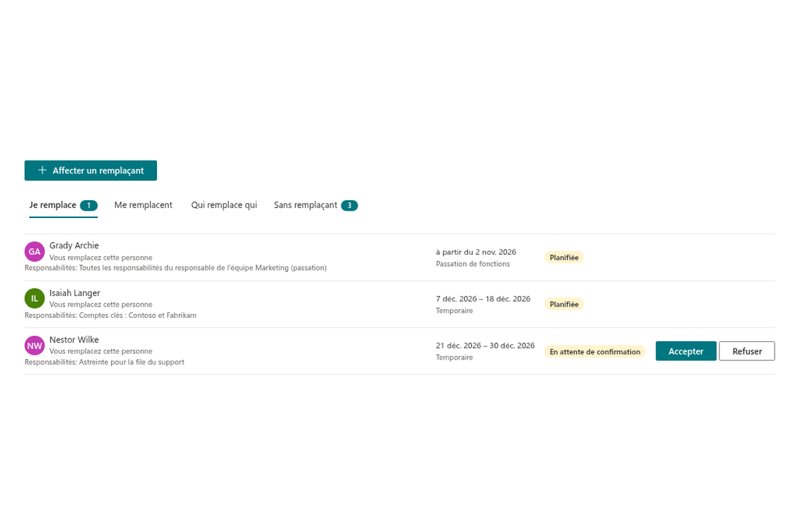The width and height of the screenshot is (798, 532).
Task: Click the Je remplace count badge 1
Action: (88, 205)
